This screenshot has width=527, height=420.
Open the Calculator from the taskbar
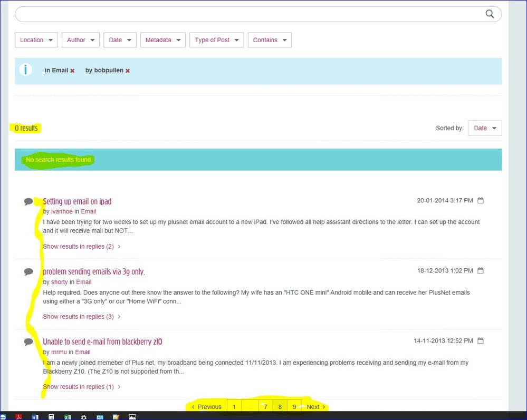51,416
